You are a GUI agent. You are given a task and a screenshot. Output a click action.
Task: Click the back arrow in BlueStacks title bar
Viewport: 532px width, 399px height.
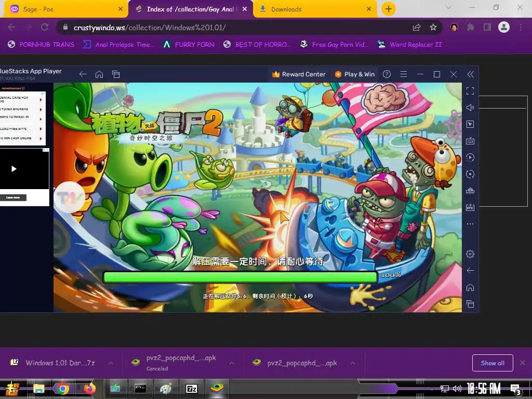click(x=83, y=74)
